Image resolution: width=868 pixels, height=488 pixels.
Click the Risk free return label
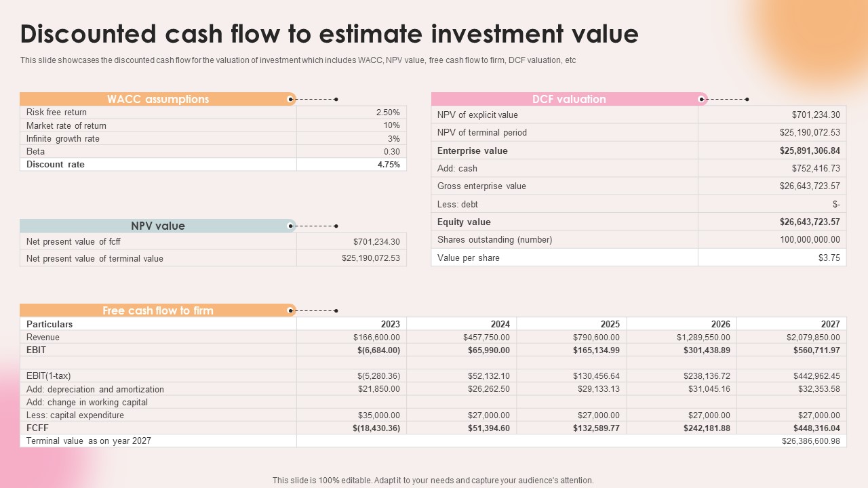(x=56, y=113)
